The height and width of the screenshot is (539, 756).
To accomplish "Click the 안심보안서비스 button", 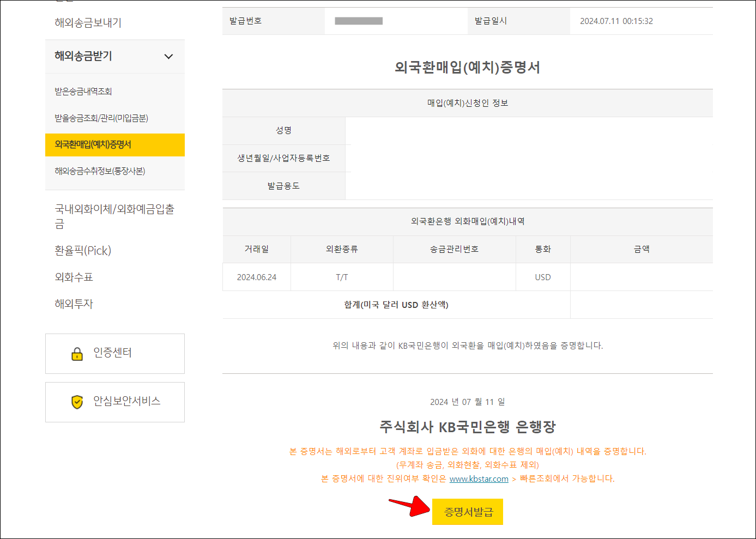I will pyautogui.click(x=115, y=402).
